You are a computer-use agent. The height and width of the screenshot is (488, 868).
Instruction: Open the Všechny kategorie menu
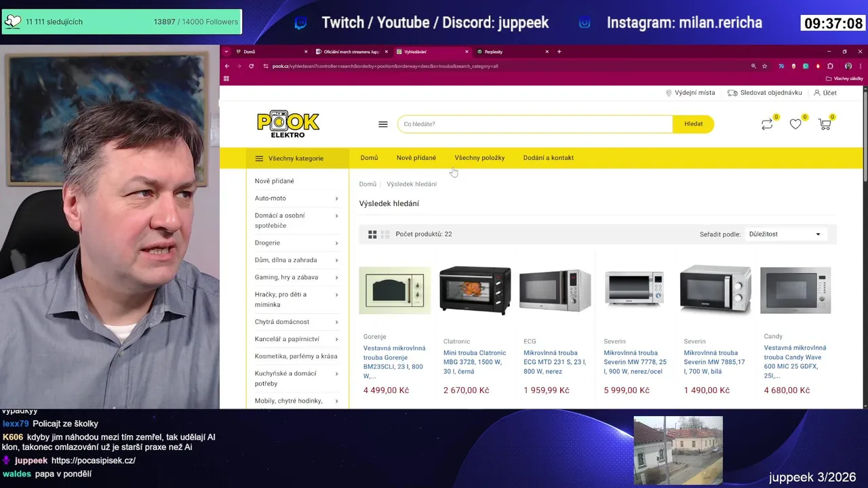(x=297, y=159)
